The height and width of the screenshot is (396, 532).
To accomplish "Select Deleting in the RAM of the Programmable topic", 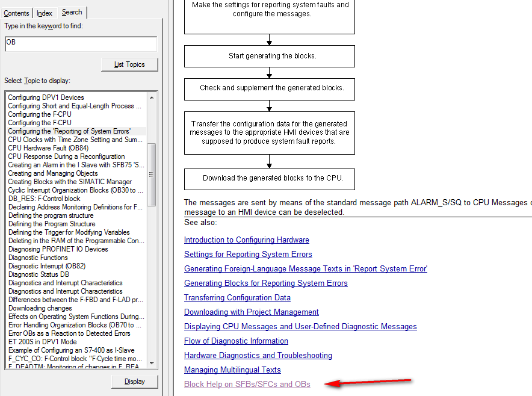I will (76, 241).
